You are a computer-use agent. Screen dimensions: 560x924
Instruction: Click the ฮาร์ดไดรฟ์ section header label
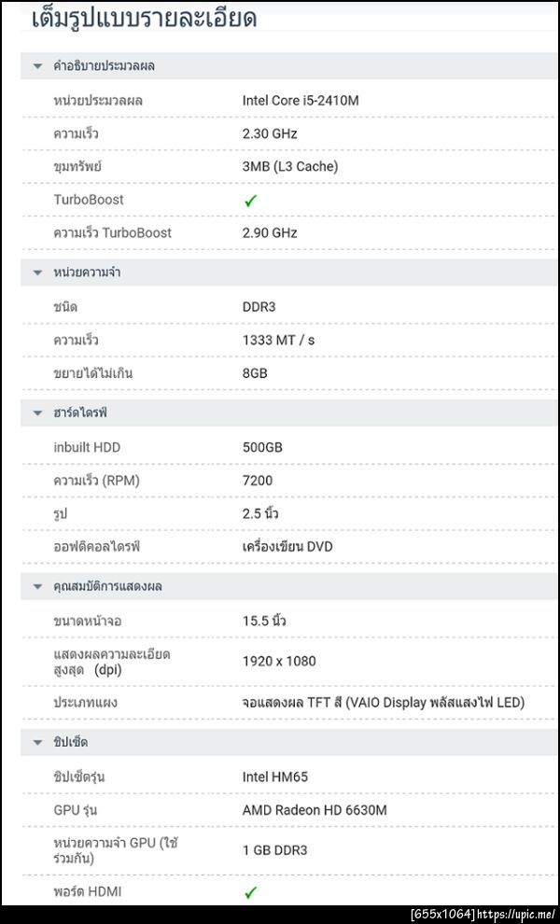click(80, 413)
